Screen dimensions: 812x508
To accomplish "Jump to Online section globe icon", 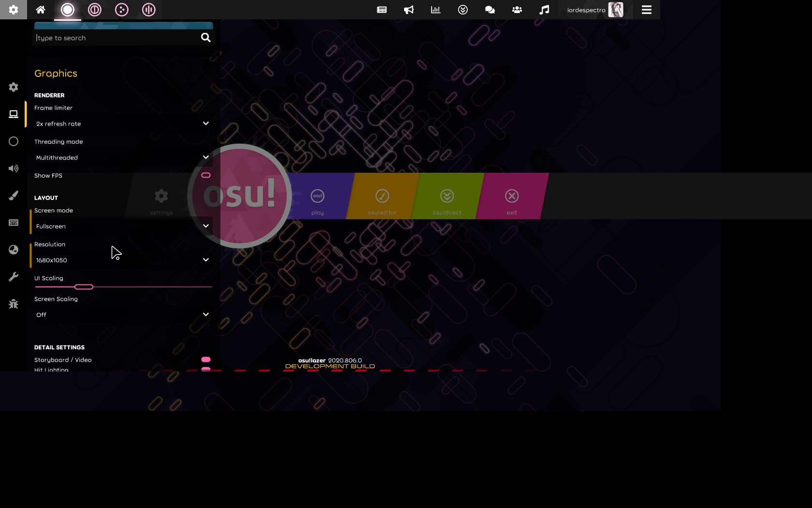I will 14,250.
